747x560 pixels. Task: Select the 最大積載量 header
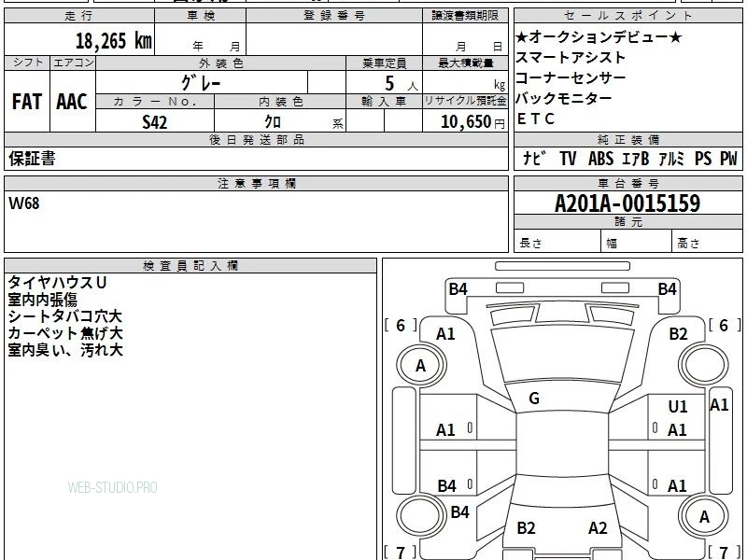pos(465,63)
